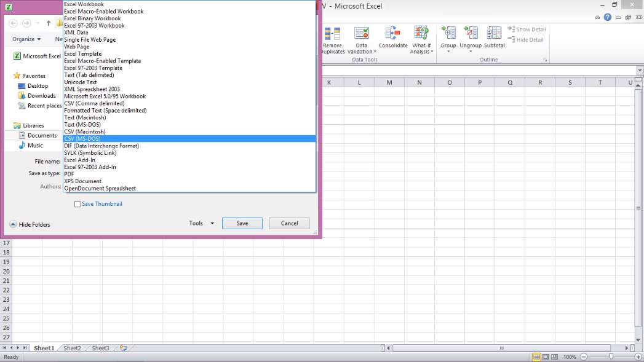
Task: Switch to Page Layout view in status bar
Action: point(544,356)
